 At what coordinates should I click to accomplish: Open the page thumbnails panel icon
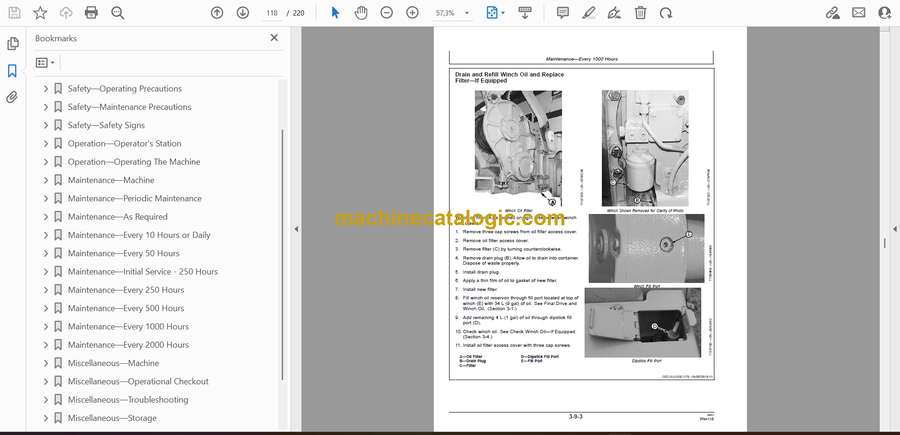[x=12, y=44]
